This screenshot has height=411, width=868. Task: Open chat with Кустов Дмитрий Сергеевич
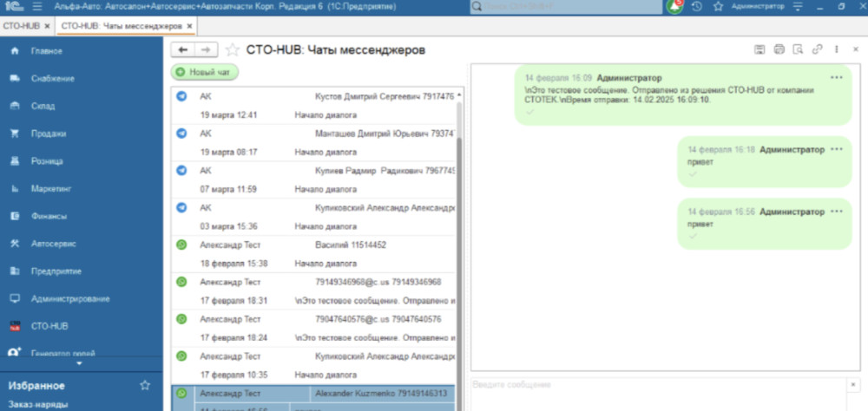click(x=312, y=106)
